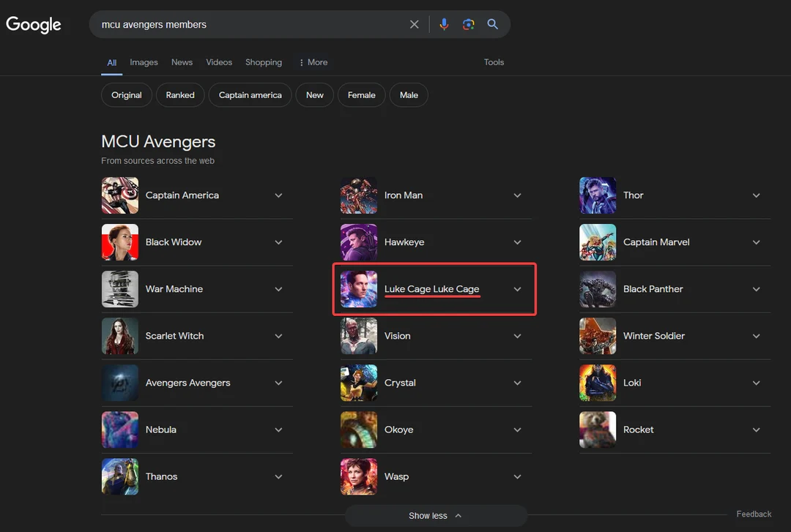The width and height of the screenshot is (791, 532).
Task: Click the Google logo
Action: 34,24
